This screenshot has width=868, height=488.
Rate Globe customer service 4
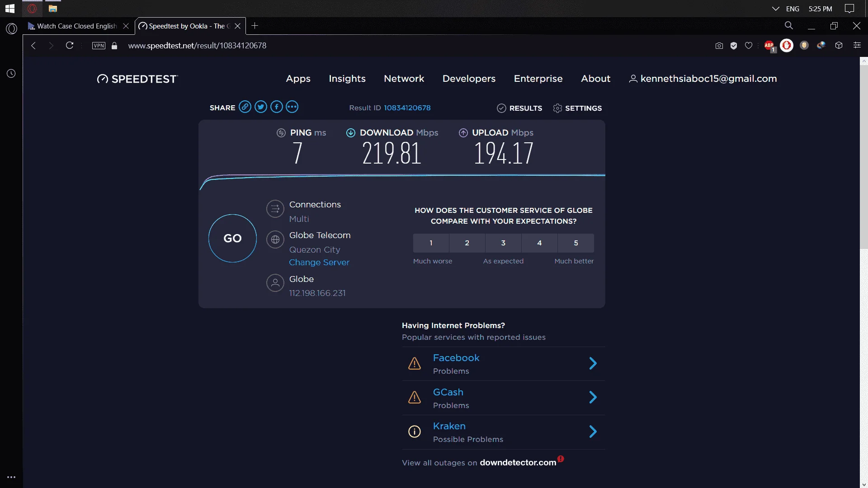click(539, 243)
